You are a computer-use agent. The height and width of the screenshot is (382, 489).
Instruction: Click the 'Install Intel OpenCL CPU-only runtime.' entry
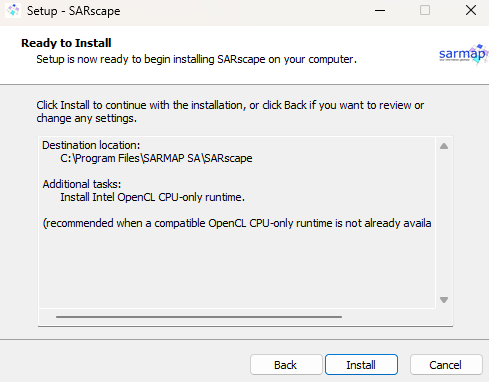[152, 197]
